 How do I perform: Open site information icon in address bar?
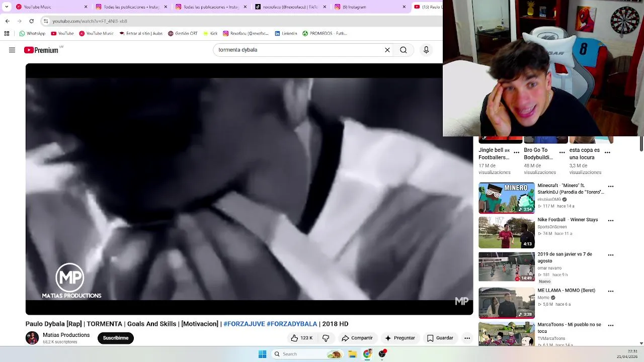coord(46,21)
